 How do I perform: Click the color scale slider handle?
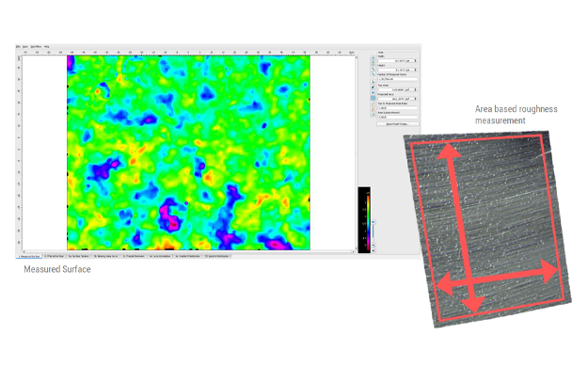373,222
